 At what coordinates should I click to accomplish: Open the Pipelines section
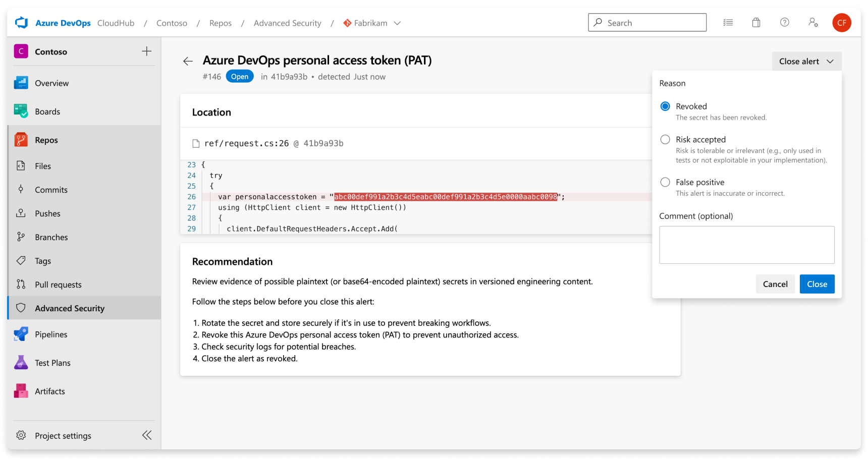(x=51, y=334)
